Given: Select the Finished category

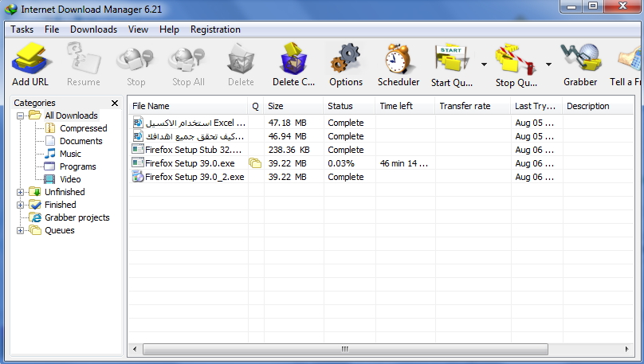Looking at the screenshot, I should pyautogui.click(x=60, y=205).
